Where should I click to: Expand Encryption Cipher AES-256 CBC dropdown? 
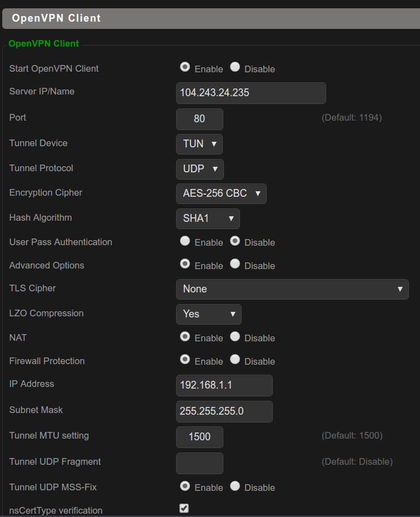tap(221, 193)
